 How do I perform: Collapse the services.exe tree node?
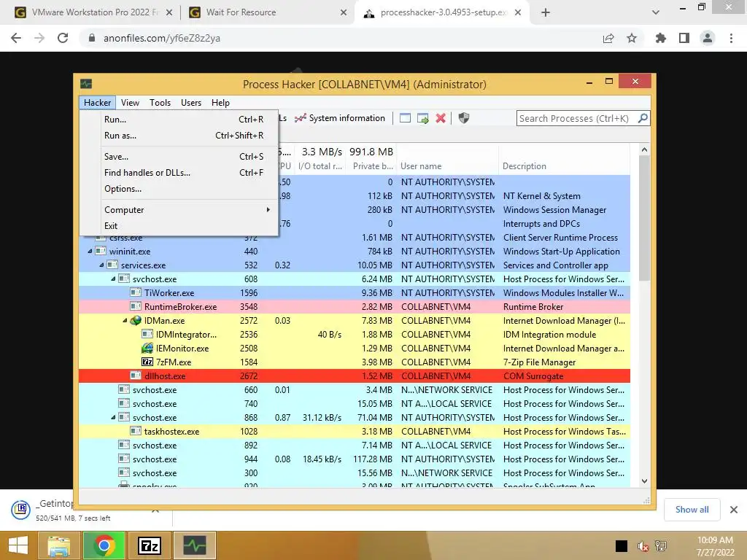tap(101, 265)
